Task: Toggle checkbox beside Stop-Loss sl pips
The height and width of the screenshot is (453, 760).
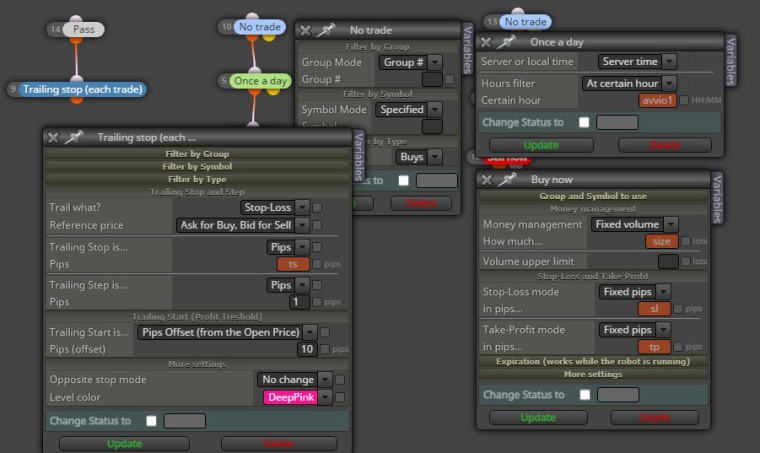Action: [679, 309]
